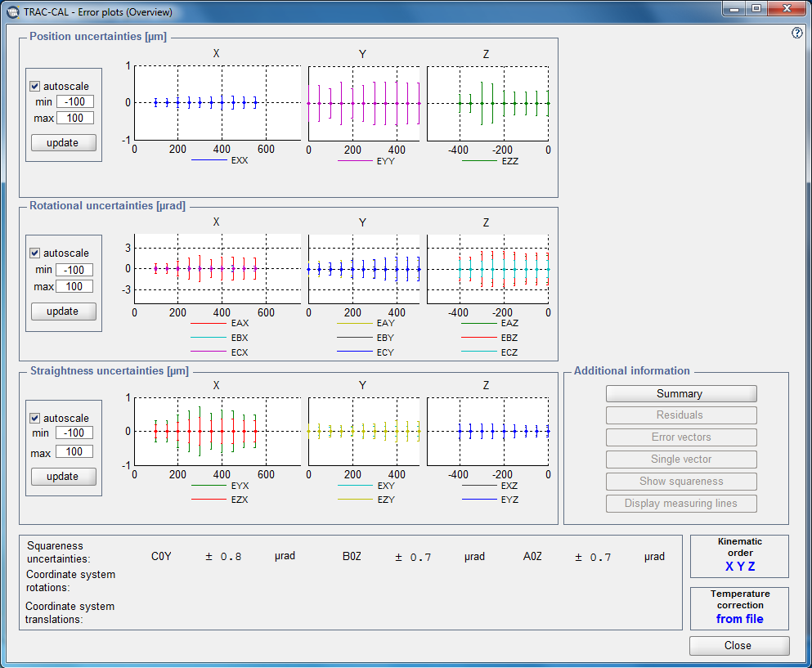Image resolution: width=812 pixels, height=668 pixels.
Task: Click the 'Coordinate system rotations:' label
Action: pyautogui.click(x=71, y=581)
